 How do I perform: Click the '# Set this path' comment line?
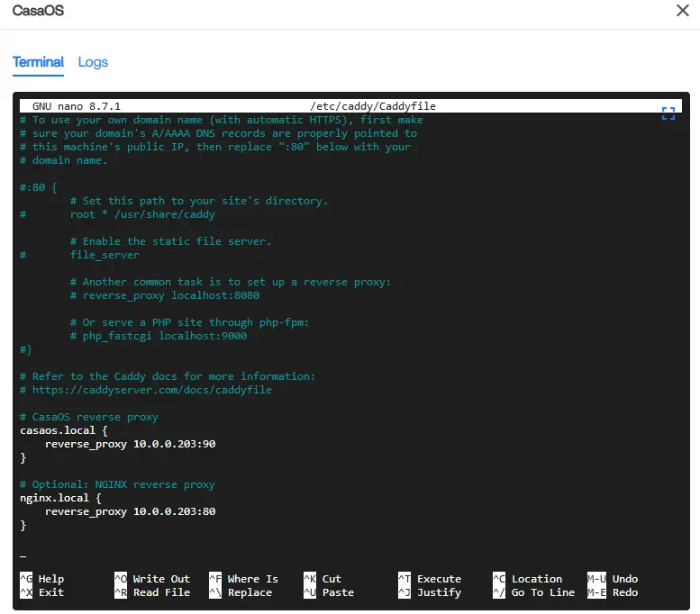199,201
